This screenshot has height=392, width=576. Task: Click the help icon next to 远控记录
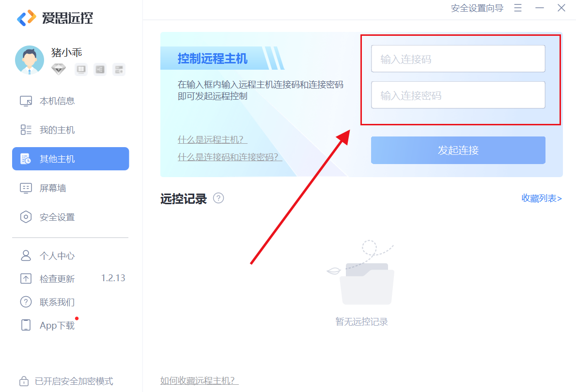point(218,198)
